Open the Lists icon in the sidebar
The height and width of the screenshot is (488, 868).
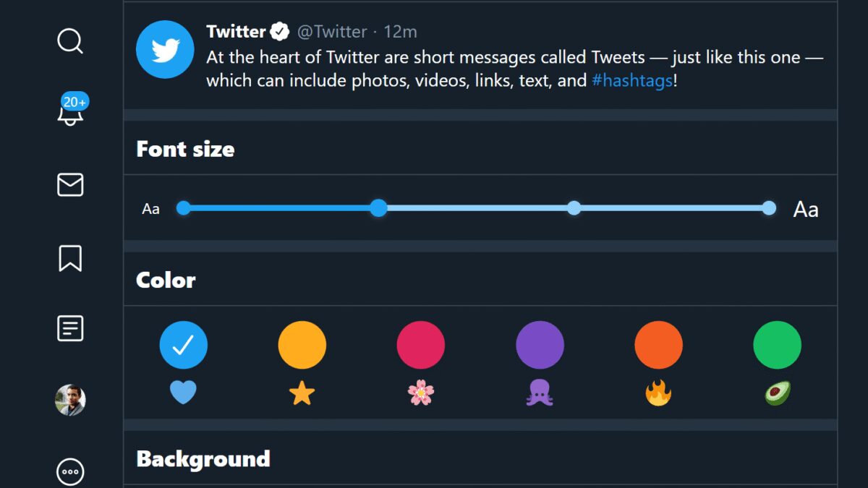click(70, 327)
